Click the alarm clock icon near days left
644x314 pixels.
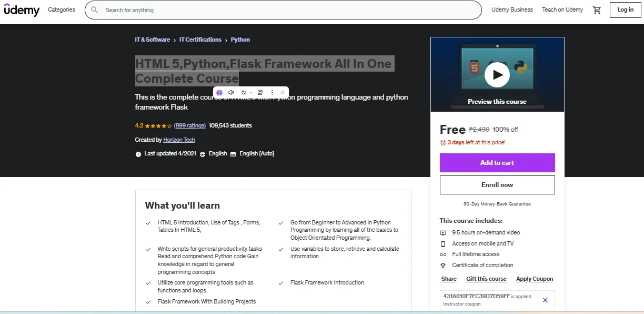[x=442, y=142]
